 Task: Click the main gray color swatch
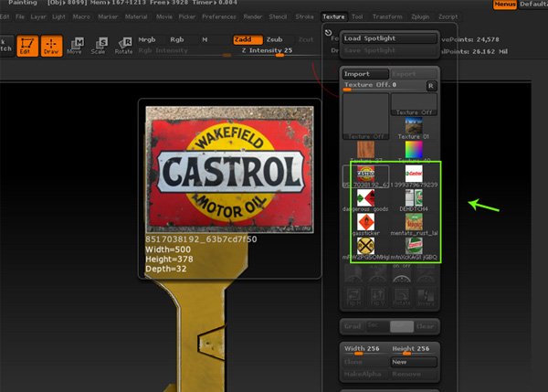click(x=402, y=326)
